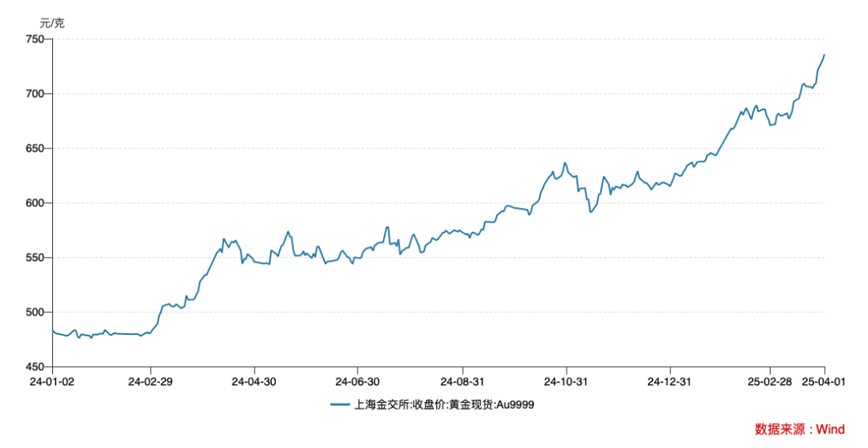
Task: Toggle the 上海金交所:收盘价:黄金现货:Au9999 legend label
Action: (x=444, y=405)
